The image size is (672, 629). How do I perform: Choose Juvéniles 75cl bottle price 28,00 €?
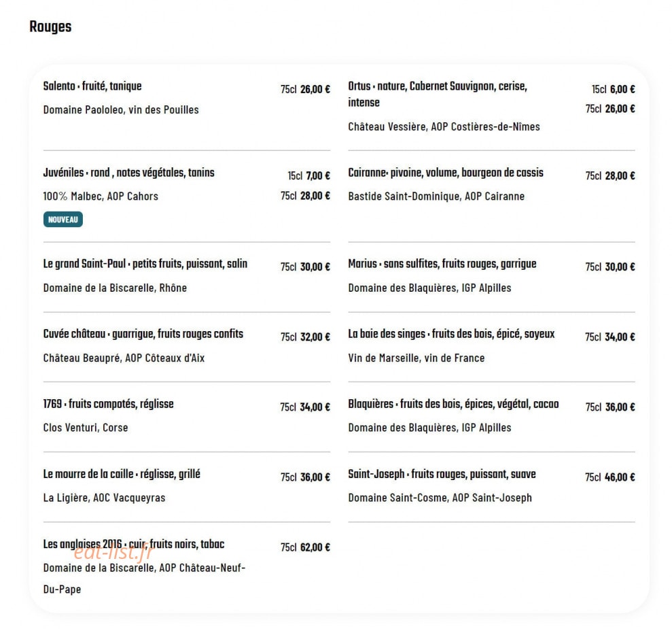[x=305, y=196]
